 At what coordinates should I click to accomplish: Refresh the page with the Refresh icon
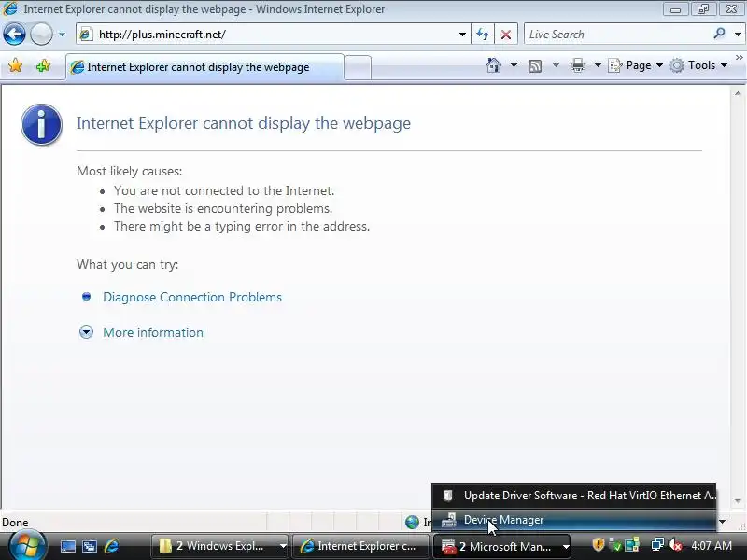click(483, 35)
